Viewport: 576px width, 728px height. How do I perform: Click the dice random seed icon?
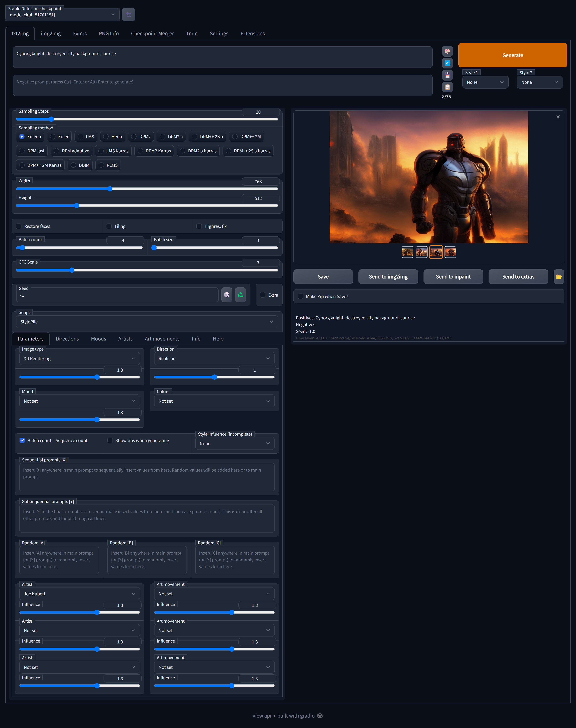[x=227, y=295]
